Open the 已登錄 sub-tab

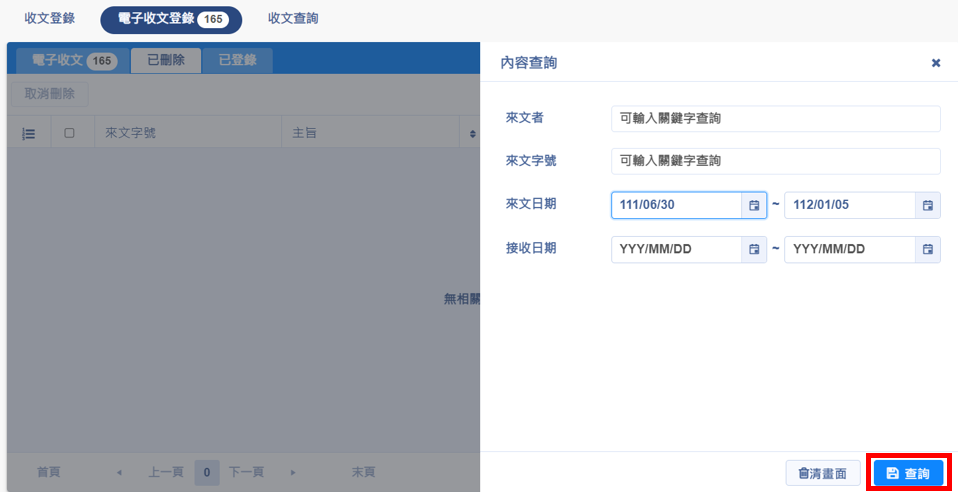[237, 60]
